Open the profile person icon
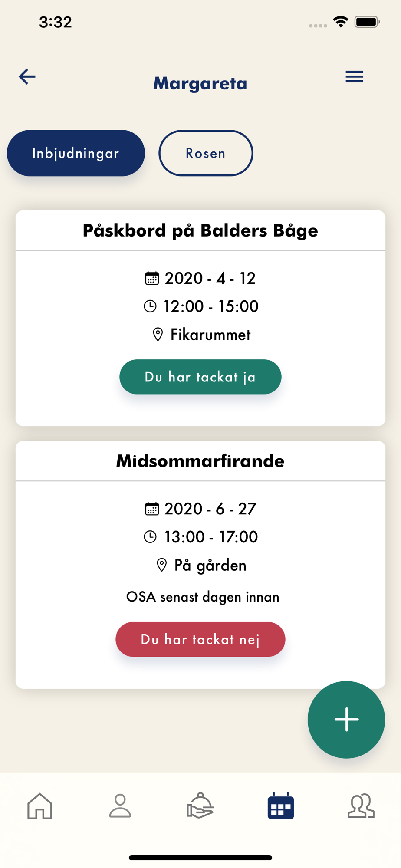Image resolution: width=401 pixels, height=868 pixels. (x=120, y=806)
